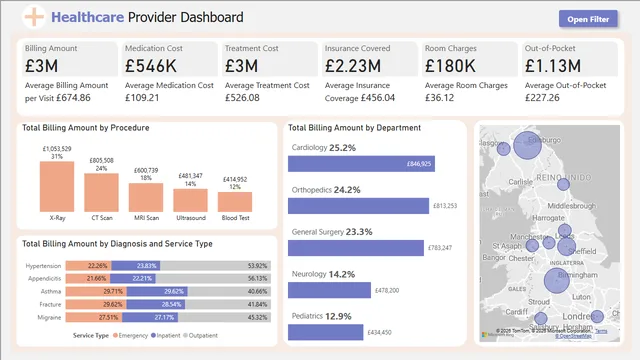Click the Treatment Cost £3M card
This screenshot has height=360, width=640.
click(x=270, y=59)
